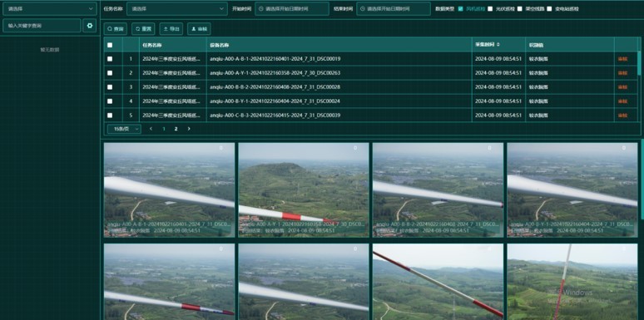Click the orange 审核 link in row 1
The image size is (644, 320).
tap(622, 59)
